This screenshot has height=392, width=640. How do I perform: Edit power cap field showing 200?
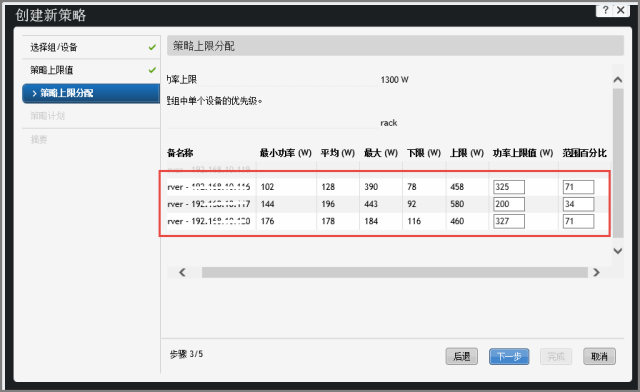509,204
